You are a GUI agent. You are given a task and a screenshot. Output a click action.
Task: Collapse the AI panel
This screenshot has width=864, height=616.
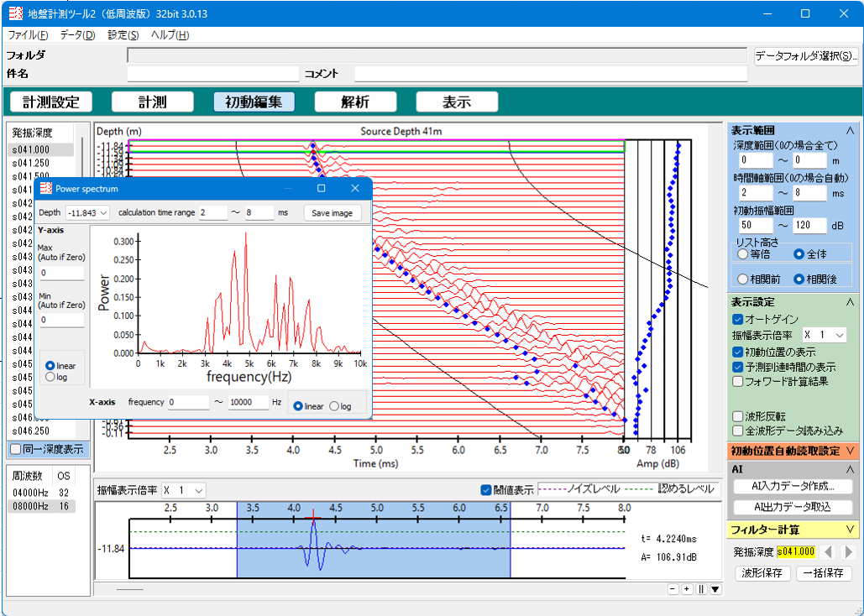(851, 469)
